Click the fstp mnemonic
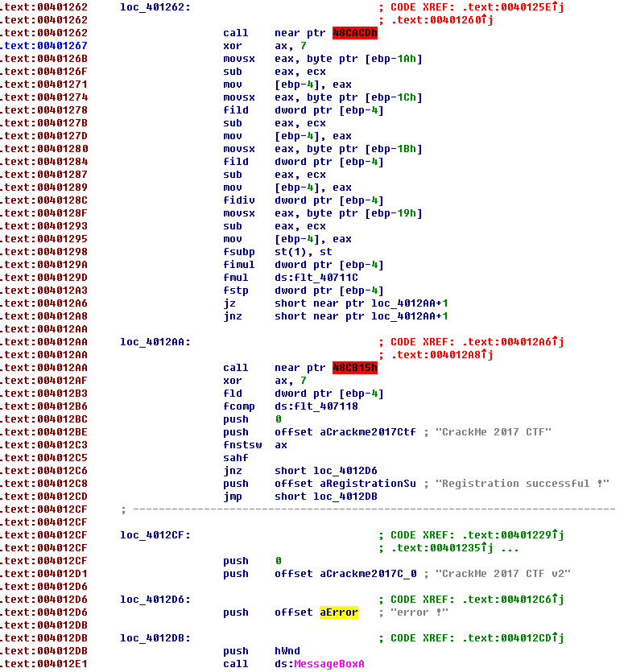The height and width of the screenshot is (672, 628). (236, 291)
